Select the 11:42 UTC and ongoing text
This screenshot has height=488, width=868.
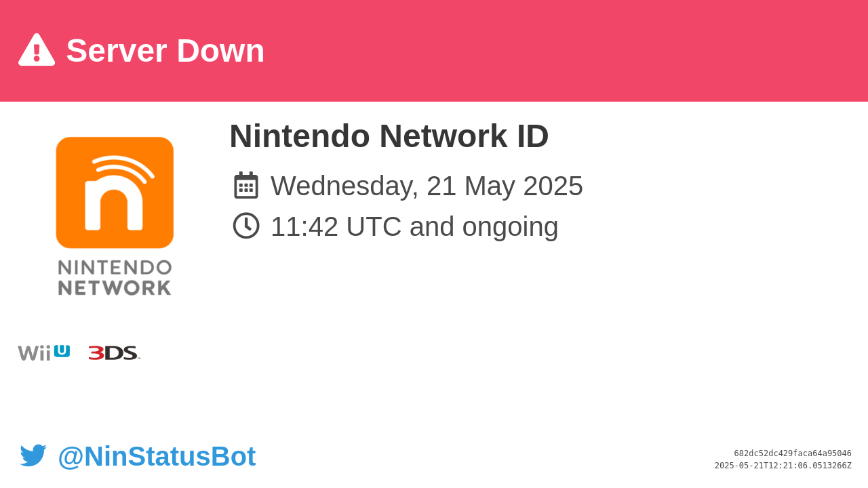(414, 226)
